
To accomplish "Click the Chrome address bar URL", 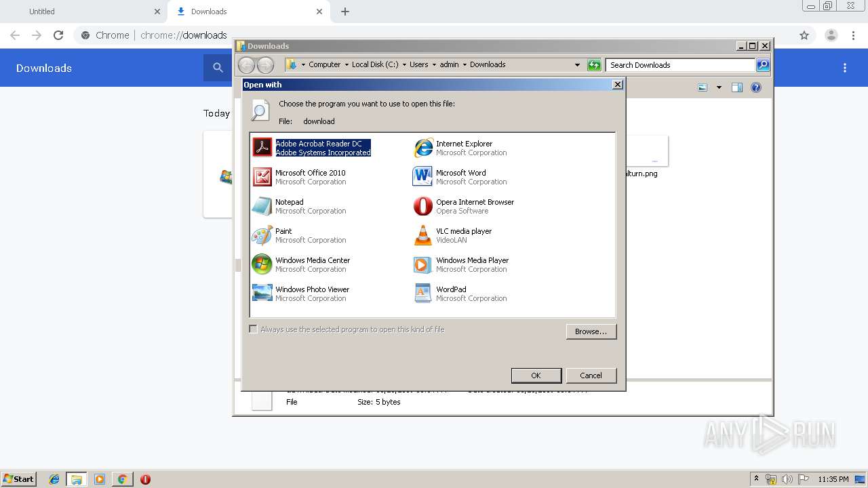I will (x=183, y=35).
